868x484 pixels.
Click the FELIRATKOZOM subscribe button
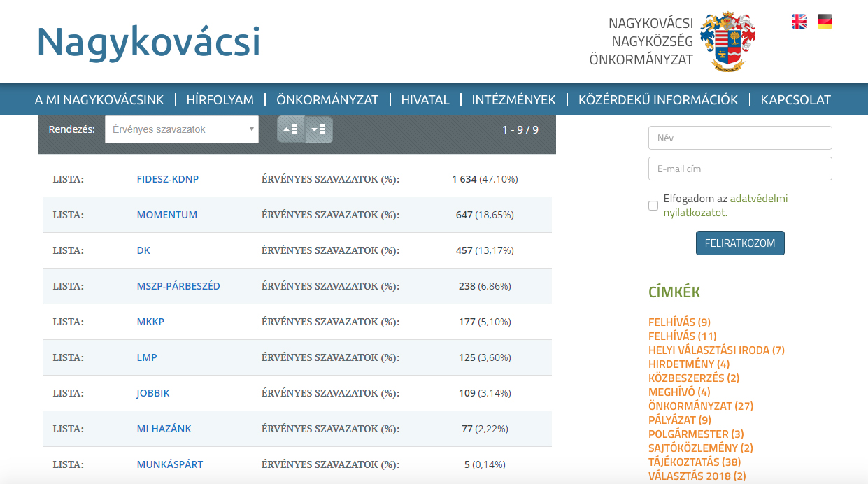tap(740, 243)
